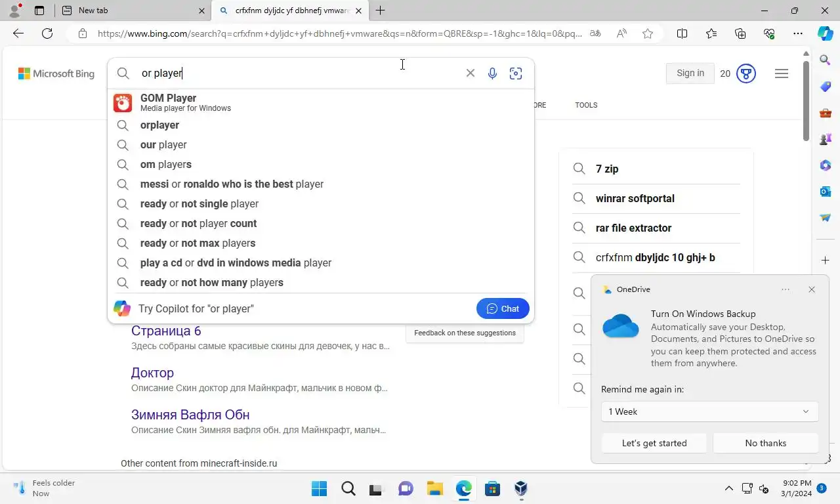Select suggestion our player
The width and height of the screenshot is (840, 504).
pos(320,144)
